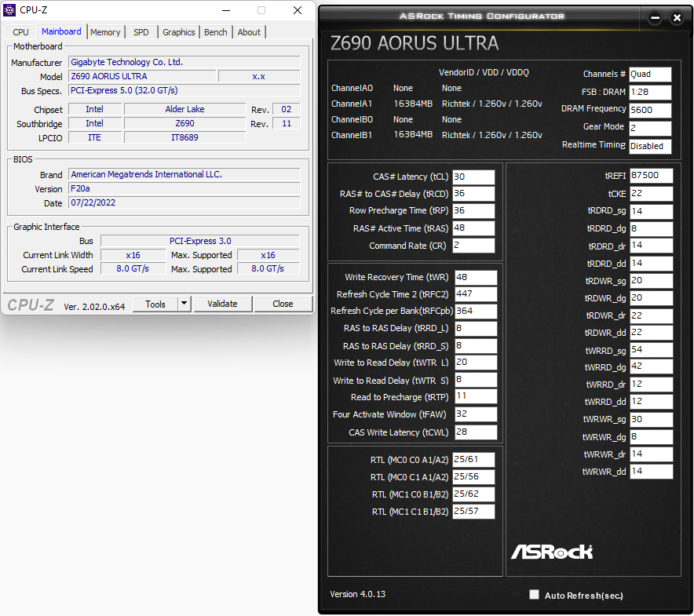This screenshot has width=694, height=616.
Task: Click the ChannelA1 16384MB entry
Action: (x=414, y=104)
